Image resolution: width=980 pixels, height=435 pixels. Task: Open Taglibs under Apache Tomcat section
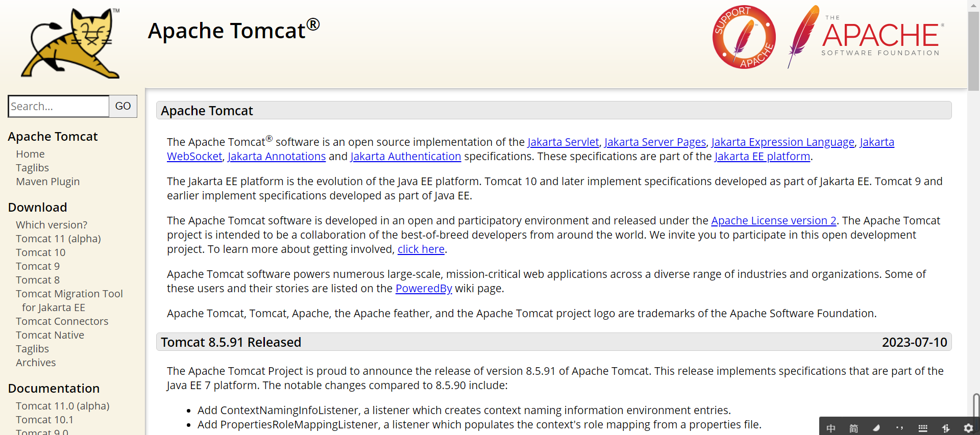tap(32, 168)
